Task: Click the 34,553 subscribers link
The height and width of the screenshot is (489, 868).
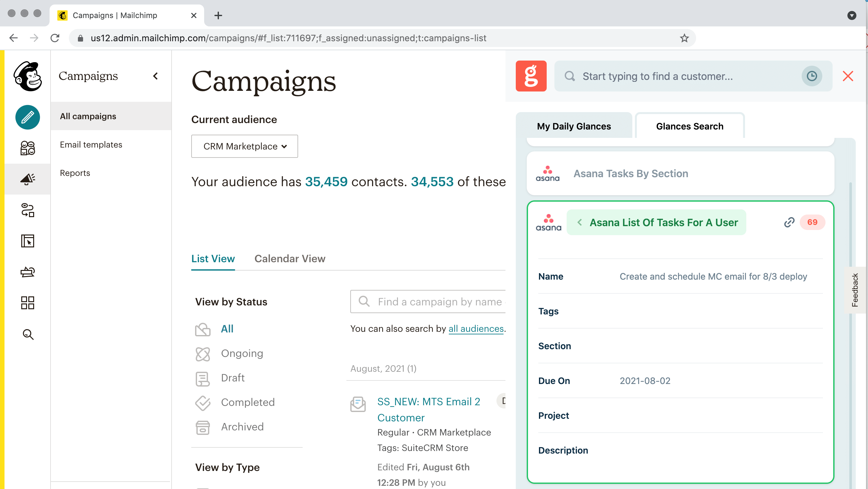Action: (x=432, y=181)
